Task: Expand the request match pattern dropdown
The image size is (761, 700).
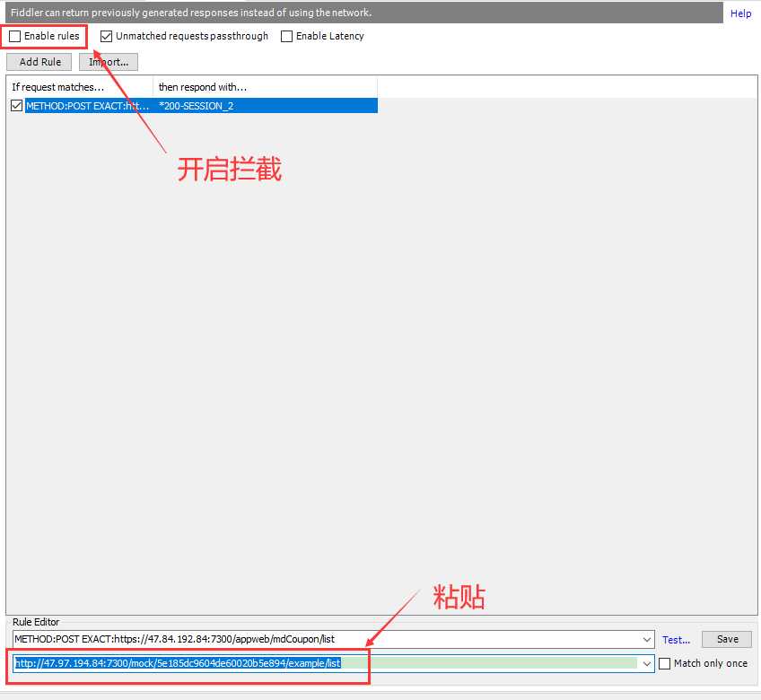Action: tap(646, 639)
